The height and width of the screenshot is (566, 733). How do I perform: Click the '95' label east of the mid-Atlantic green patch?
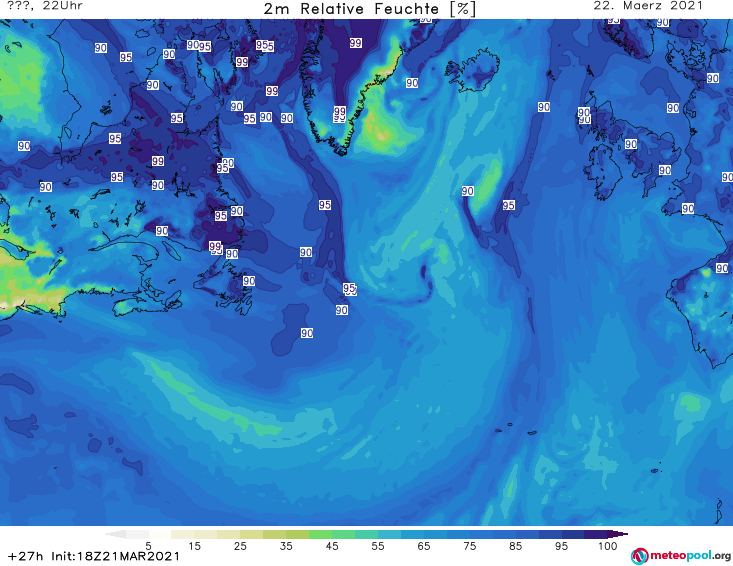[509, 205]
